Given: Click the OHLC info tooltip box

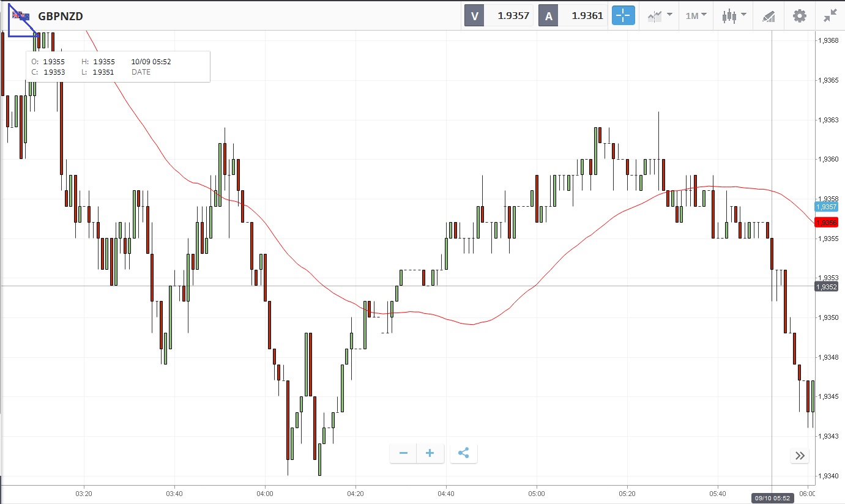Looking at the screenshot, I should coord(118,67).
